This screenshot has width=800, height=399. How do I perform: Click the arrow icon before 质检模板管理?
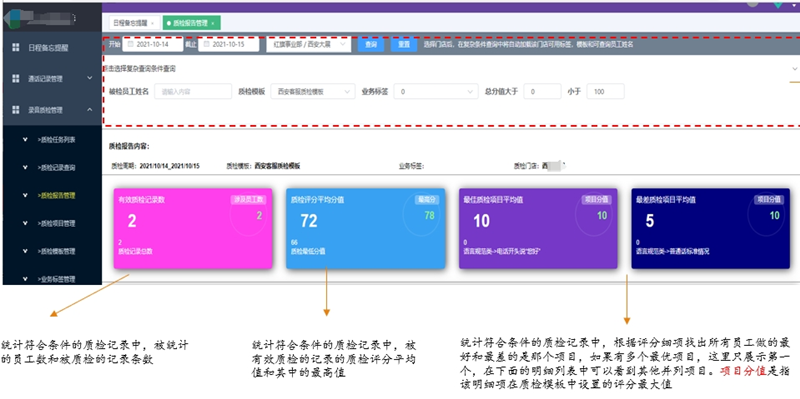(x=25, y=251)
